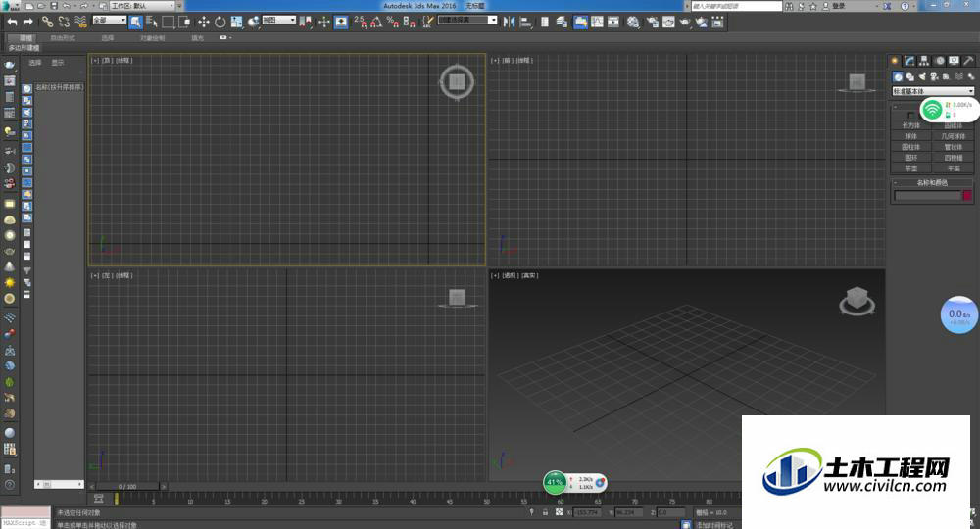980x529 pixels.
Task: Click the 圆环 torus button
Action: click(911, 158)
